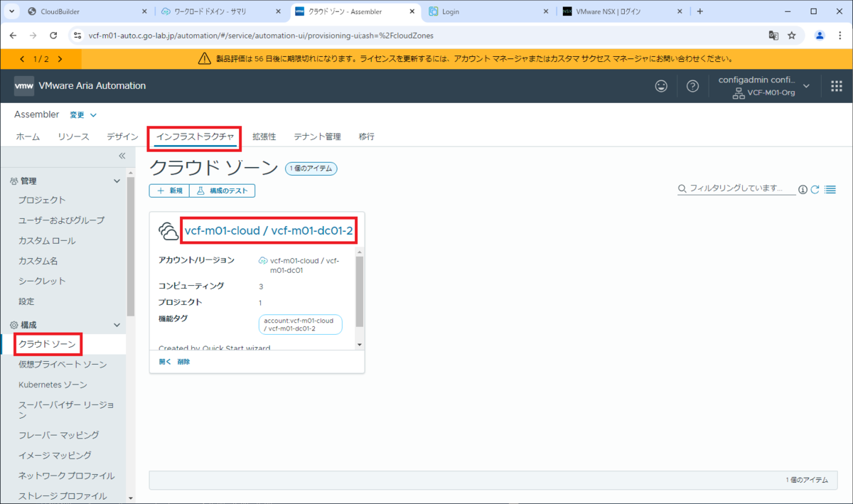Image resolution: width=853 pixels, height=504 pixels.
Task: Open カスタム名 in sidebar
Action: (x=38, y=261)
